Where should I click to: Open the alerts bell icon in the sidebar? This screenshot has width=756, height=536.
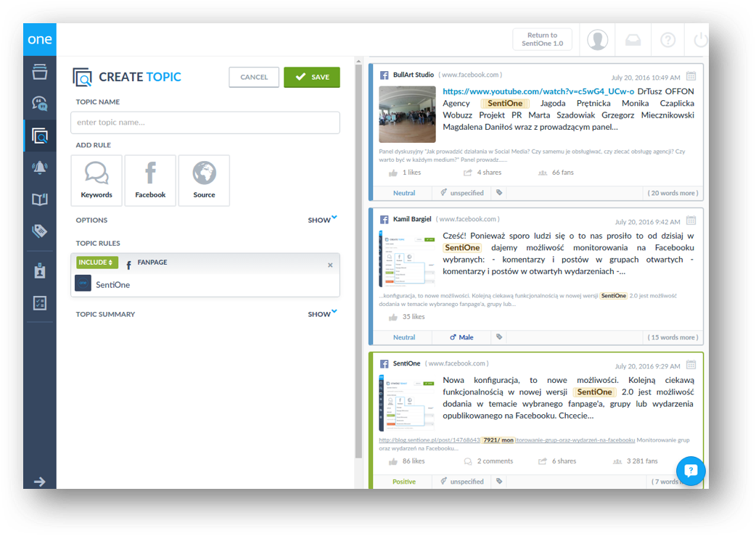click(39, 168)
